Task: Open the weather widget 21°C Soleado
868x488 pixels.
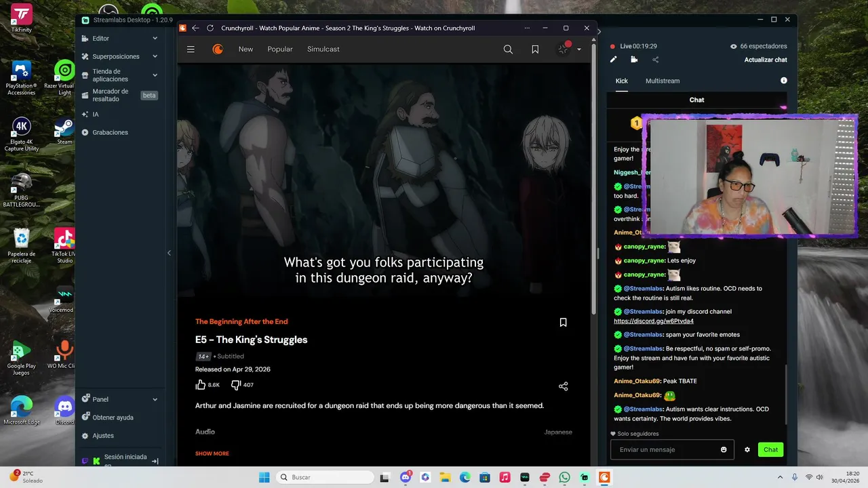Action: pos(27,476)
